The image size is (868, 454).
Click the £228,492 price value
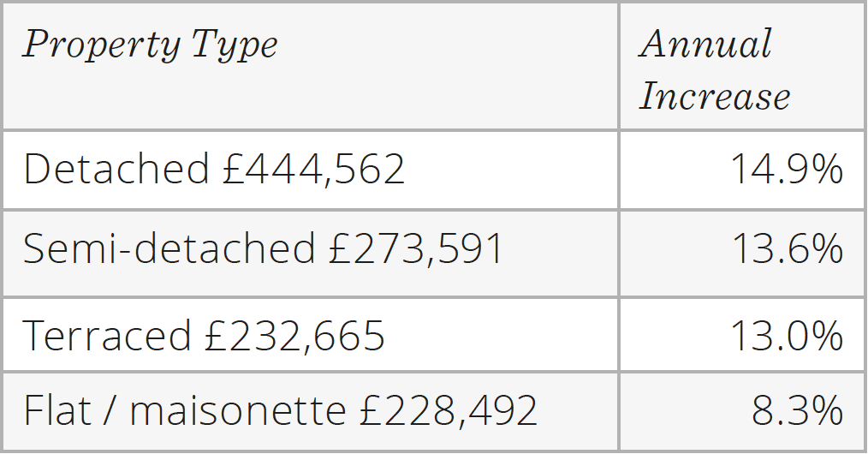click(448, 411)
